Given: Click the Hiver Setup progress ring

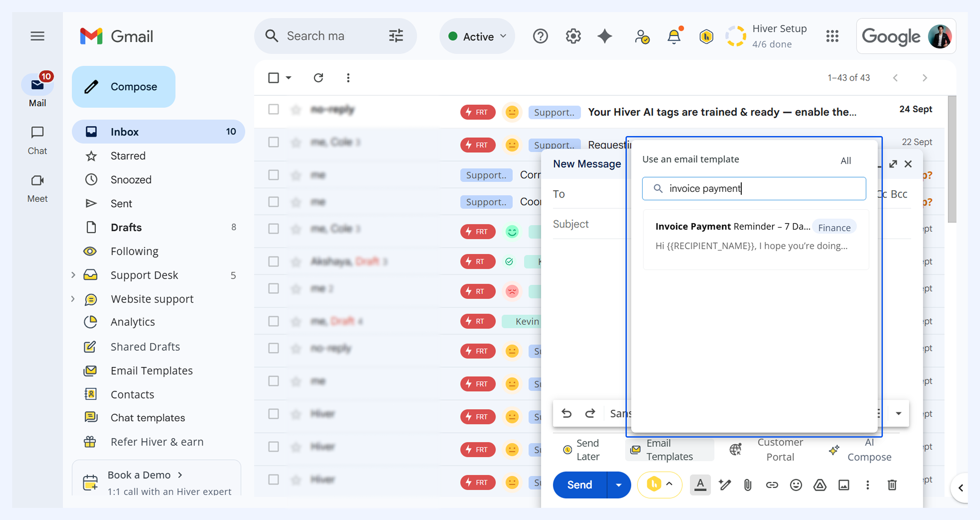Looking at the screenshot, I should pyautogui.click(x=735, y=36).
